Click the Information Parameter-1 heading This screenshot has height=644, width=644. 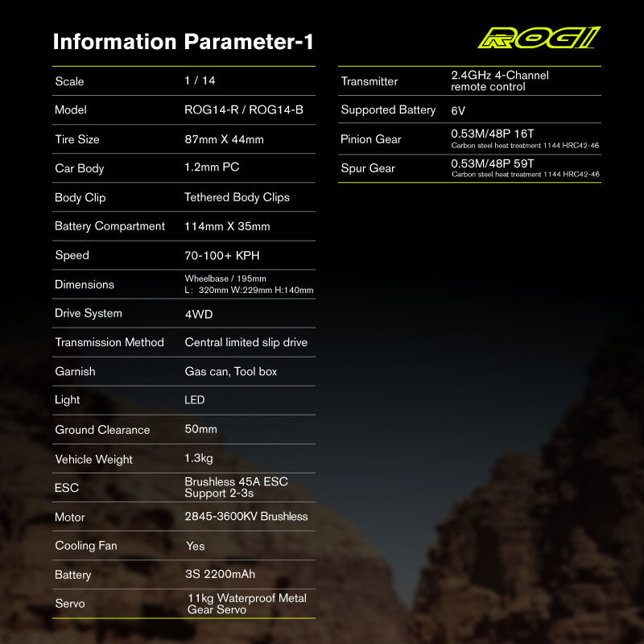[183, 42]
